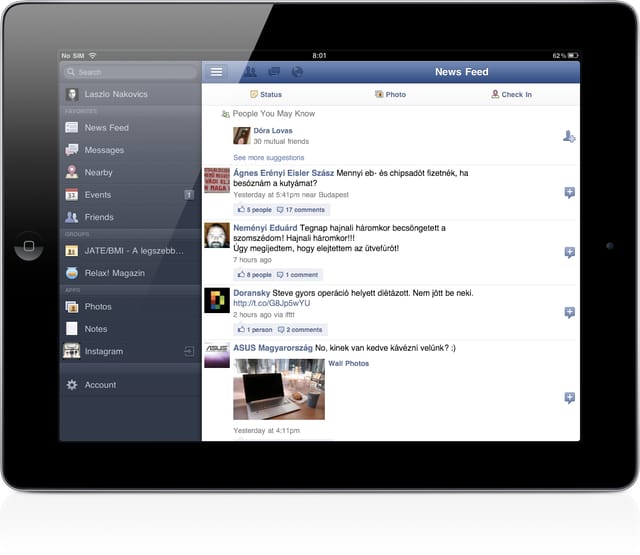Viewport: 640px width, 555px height.
Task: Open Messages in sidebar
Action: tap(131, 150)
